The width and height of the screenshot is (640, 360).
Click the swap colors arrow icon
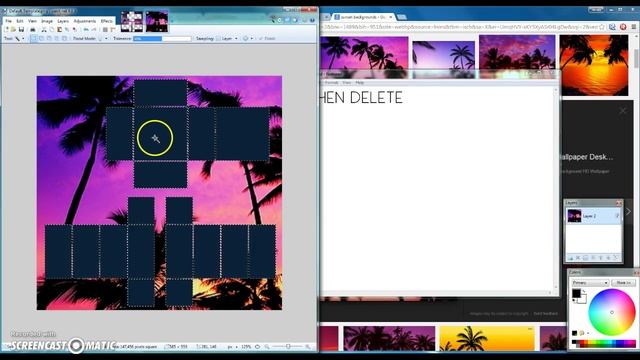click(584, 291)
